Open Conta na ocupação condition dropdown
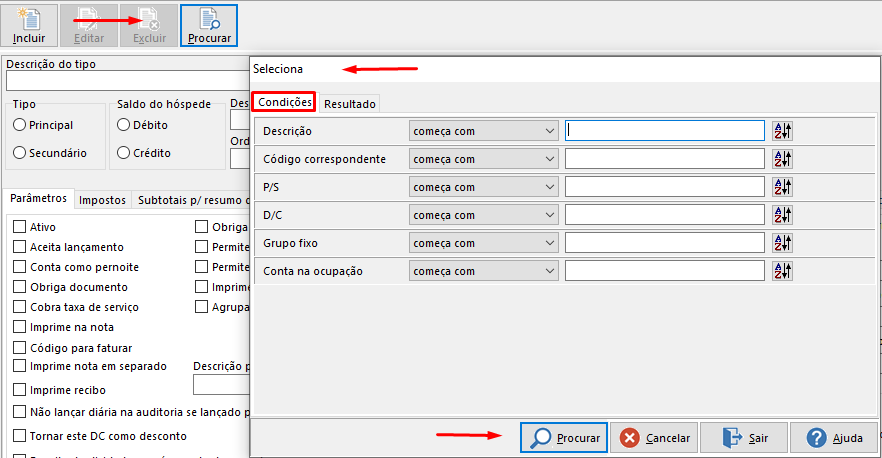The image size is (882, 458). (484, 271)
